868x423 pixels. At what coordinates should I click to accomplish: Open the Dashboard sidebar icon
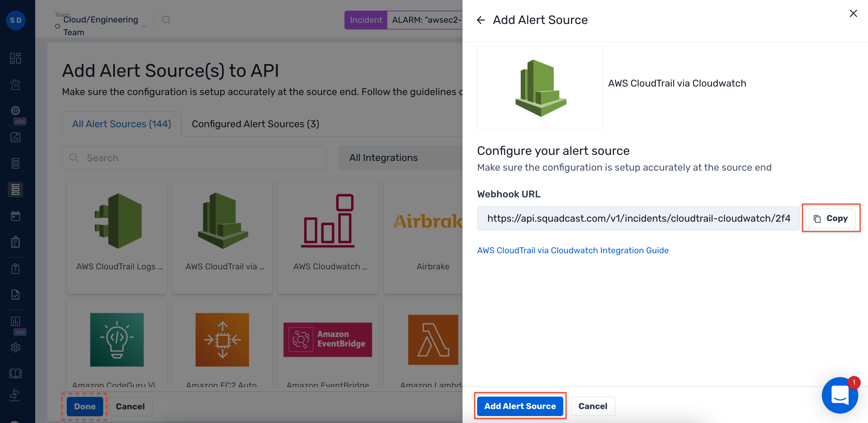(x=15, y=58)
